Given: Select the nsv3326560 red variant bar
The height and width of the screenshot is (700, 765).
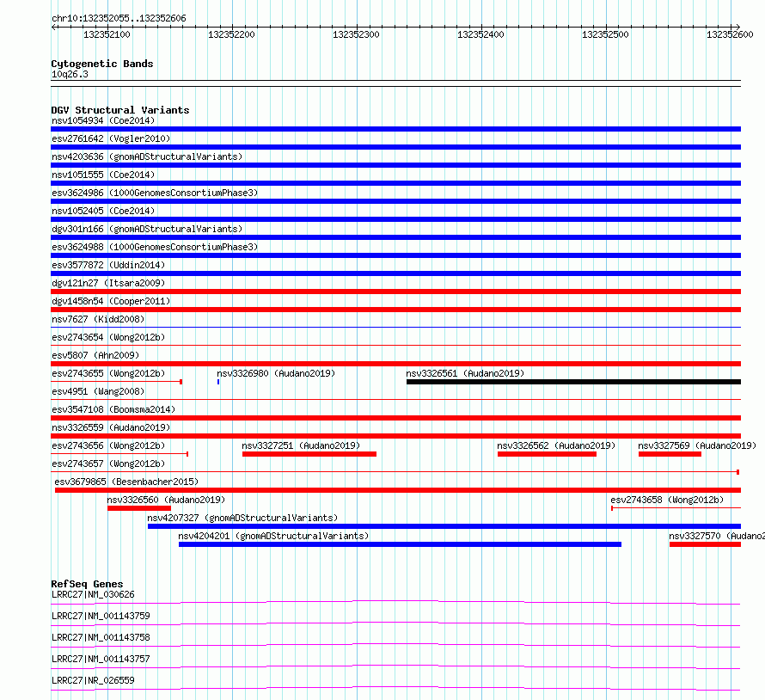Looking at the screenshot, I should (x=139, y=508).
